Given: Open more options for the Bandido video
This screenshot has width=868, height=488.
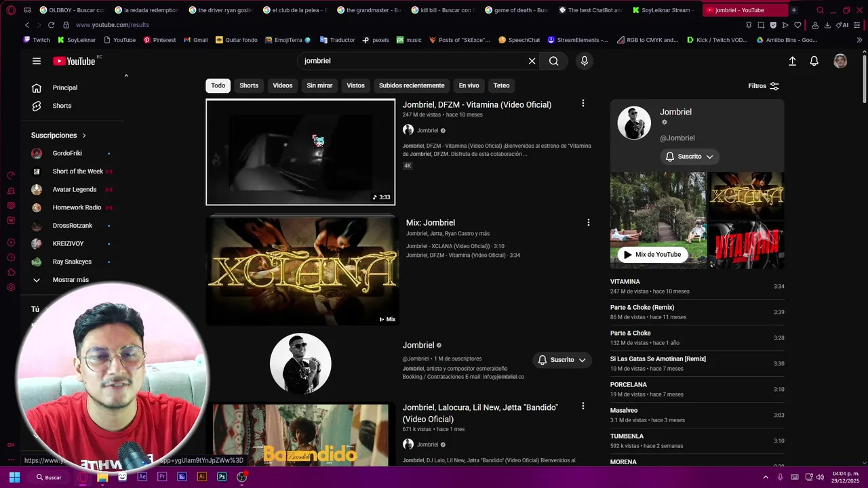Looking at the screenshot, I should click(x=583, y=406).
